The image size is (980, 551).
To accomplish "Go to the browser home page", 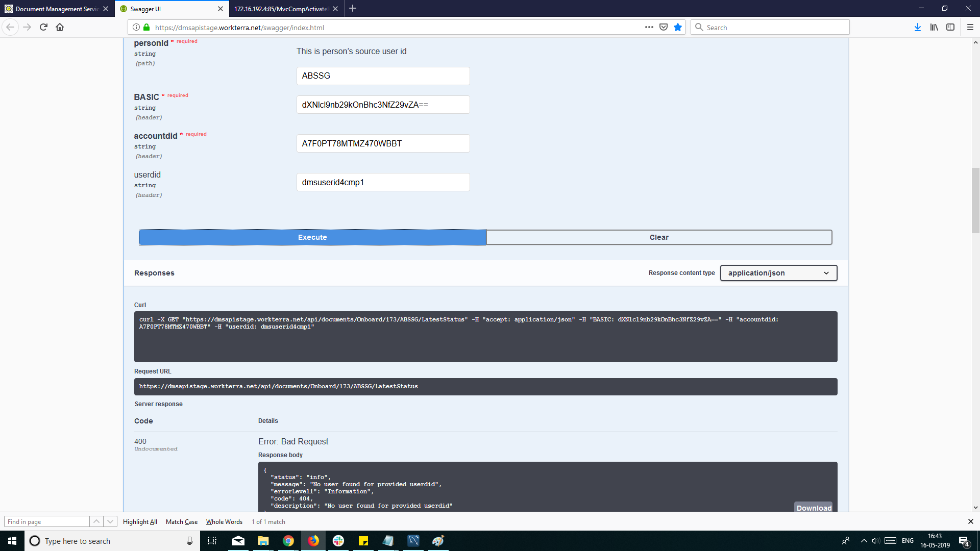I will pos(60,28).
